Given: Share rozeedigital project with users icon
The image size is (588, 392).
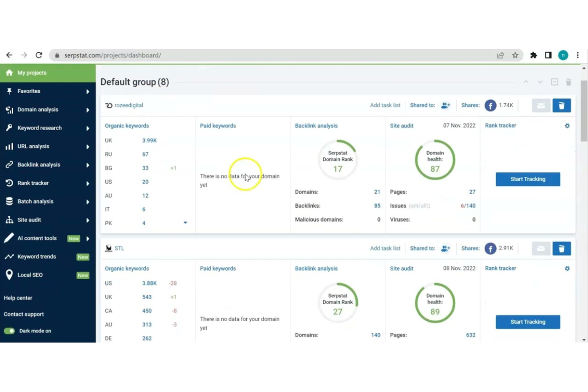Looking at the screenshot, I should click(446, 105).
